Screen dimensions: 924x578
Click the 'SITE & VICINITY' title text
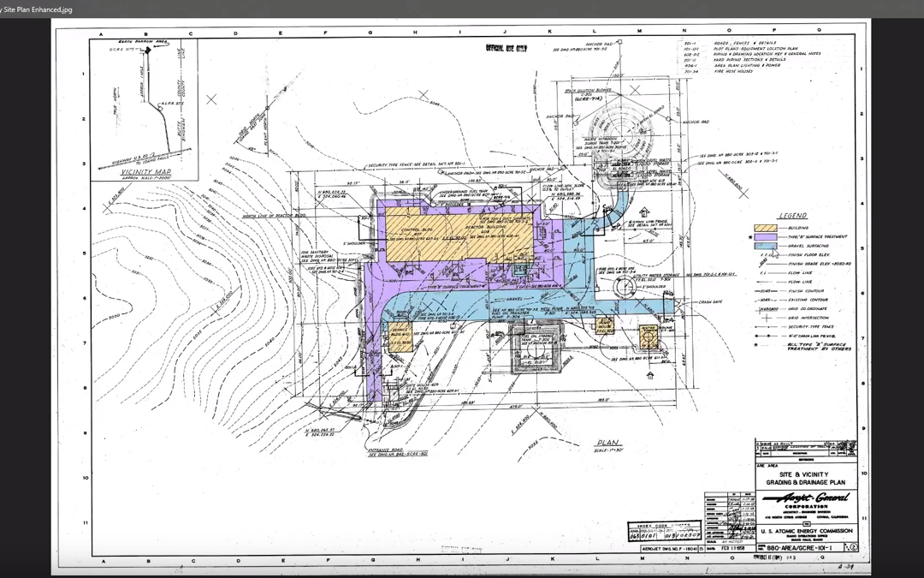point(803,474)
